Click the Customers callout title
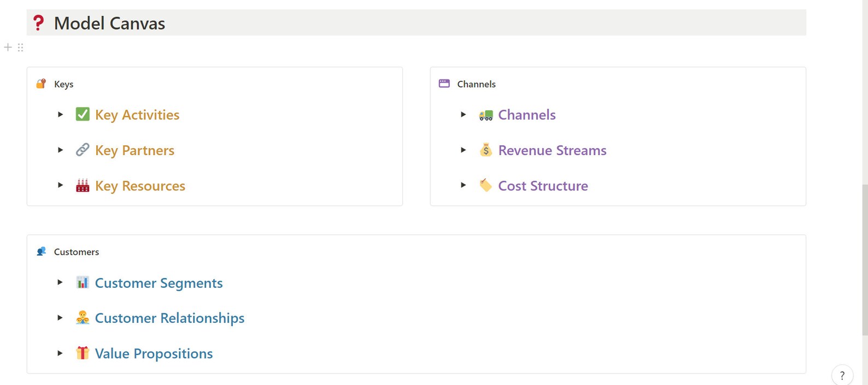Image resolution: width=868 pixels, height=385 pixels. (77, 252)
